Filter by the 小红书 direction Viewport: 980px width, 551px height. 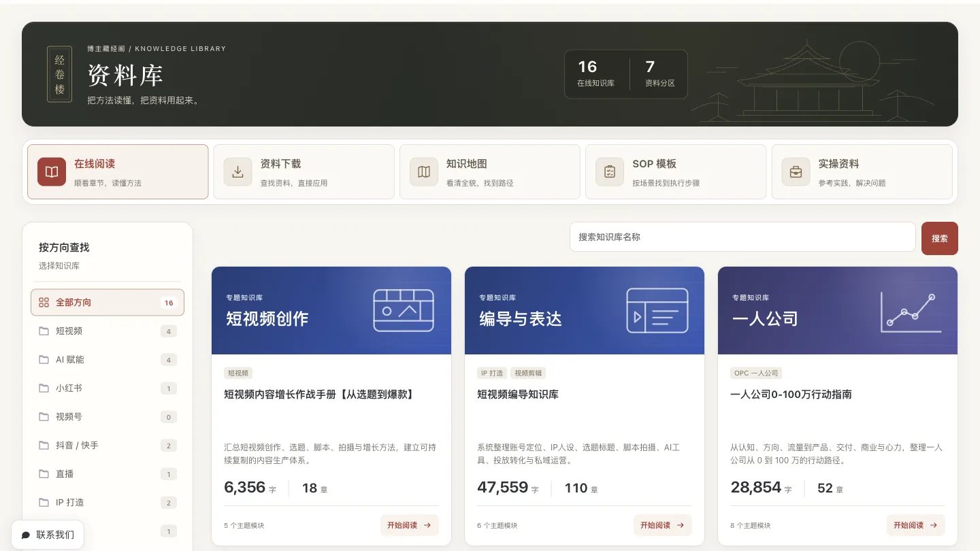(x=108, y=388)
